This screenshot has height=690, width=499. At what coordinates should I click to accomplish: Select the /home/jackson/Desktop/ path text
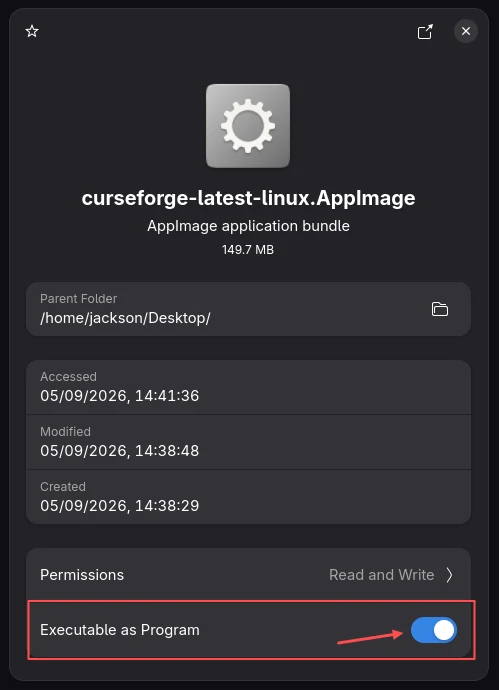coord(125,318)
